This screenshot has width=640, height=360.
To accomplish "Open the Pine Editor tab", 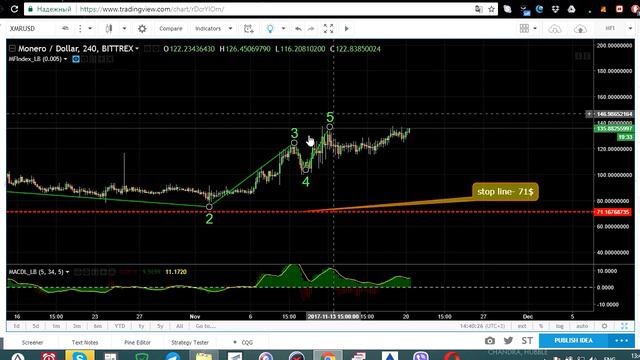I will 138,342.
